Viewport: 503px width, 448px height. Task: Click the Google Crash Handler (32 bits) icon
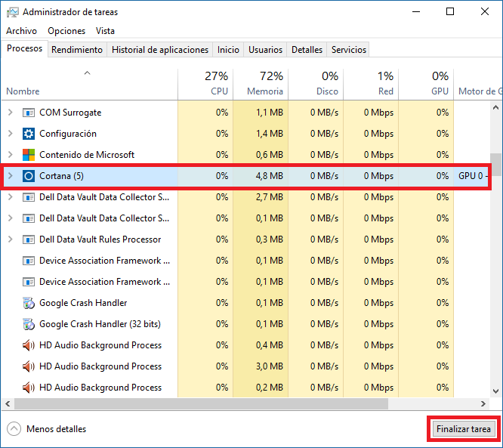tap(29, 324)
